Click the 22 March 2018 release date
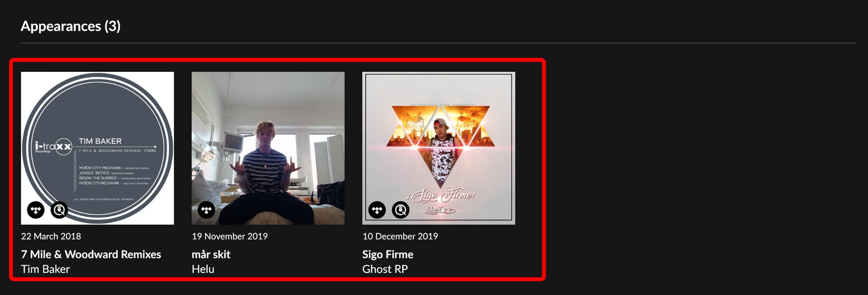The height and width of the screenshot is (295, 868). pyautogui.click(x=51, y=236)
